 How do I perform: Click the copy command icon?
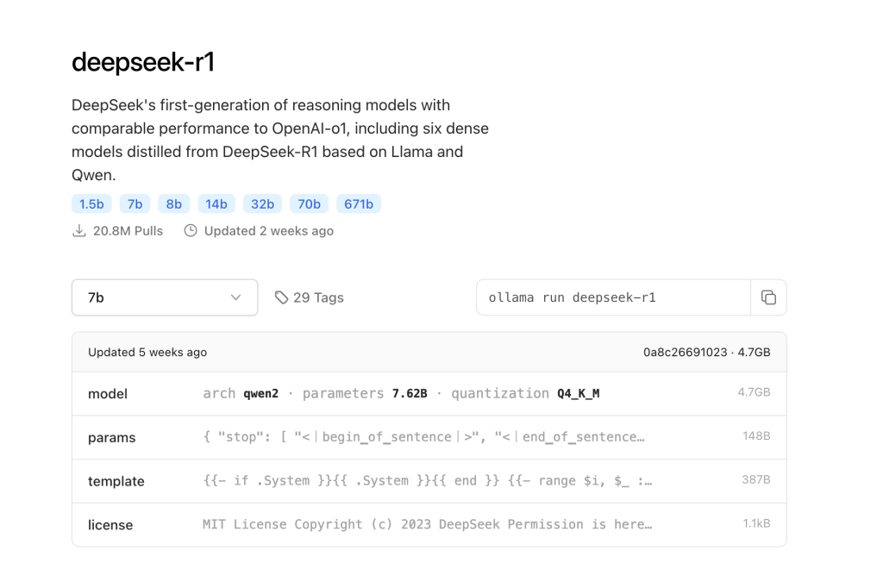[x=768, y=297]
